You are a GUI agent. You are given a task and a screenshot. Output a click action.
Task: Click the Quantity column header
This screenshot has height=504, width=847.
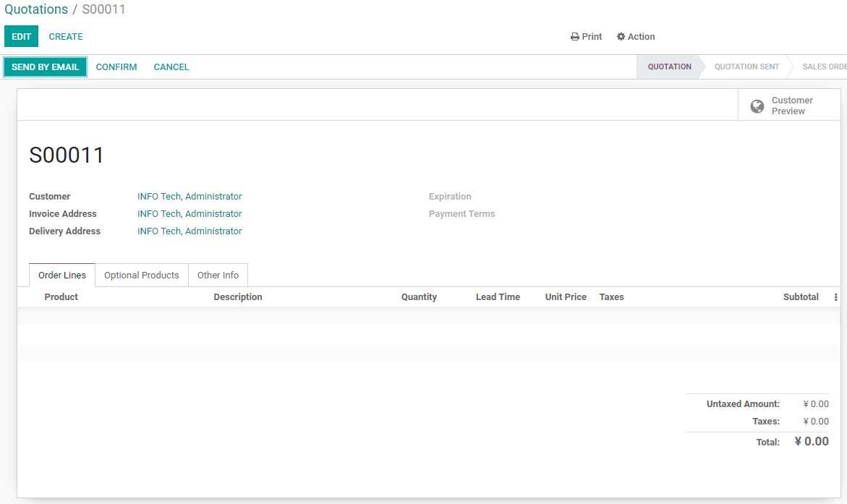[x=419, y=297]
